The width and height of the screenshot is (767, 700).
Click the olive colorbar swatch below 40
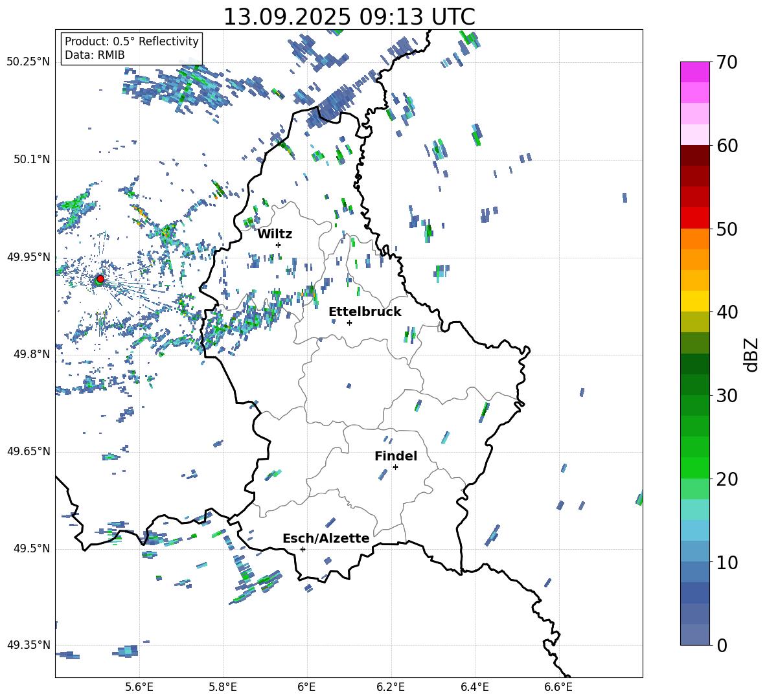point(694,322)
